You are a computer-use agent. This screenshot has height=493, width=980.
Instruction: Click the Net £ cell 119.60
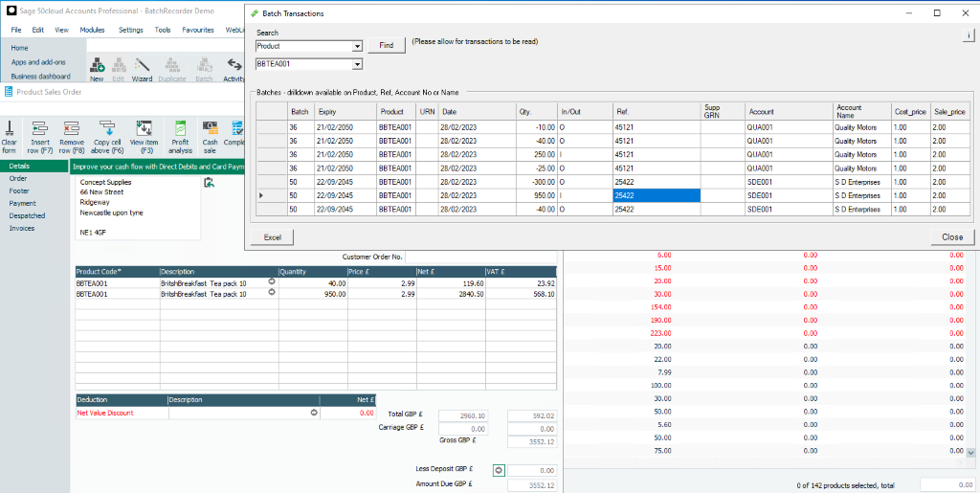[451, 283]
